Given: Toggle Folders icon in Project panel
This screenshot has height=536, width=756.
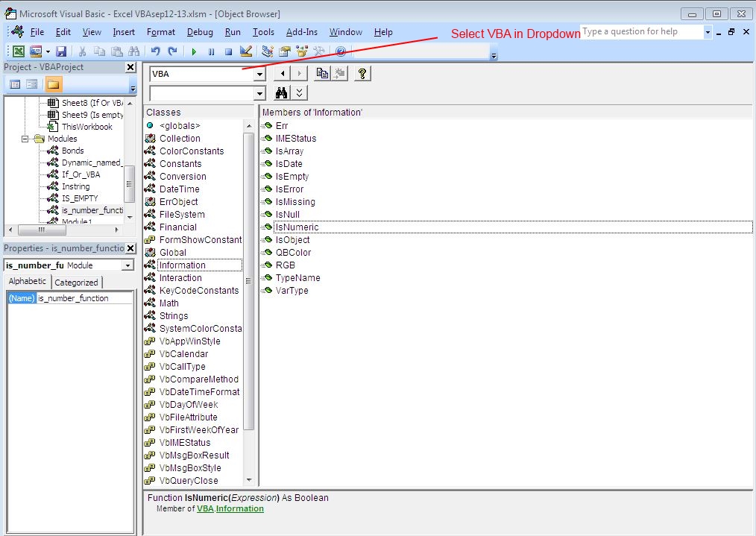Looking at the screenshot, I should click(53, 84).
